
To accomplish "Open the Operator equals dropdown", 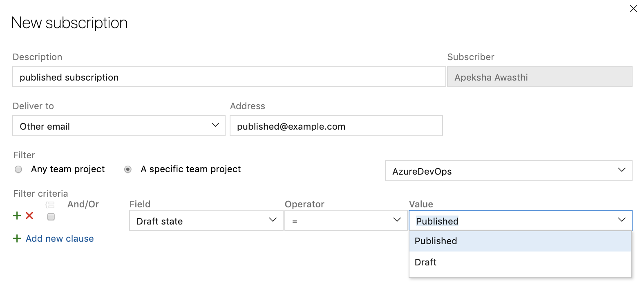I will click(x=346, y=220).
